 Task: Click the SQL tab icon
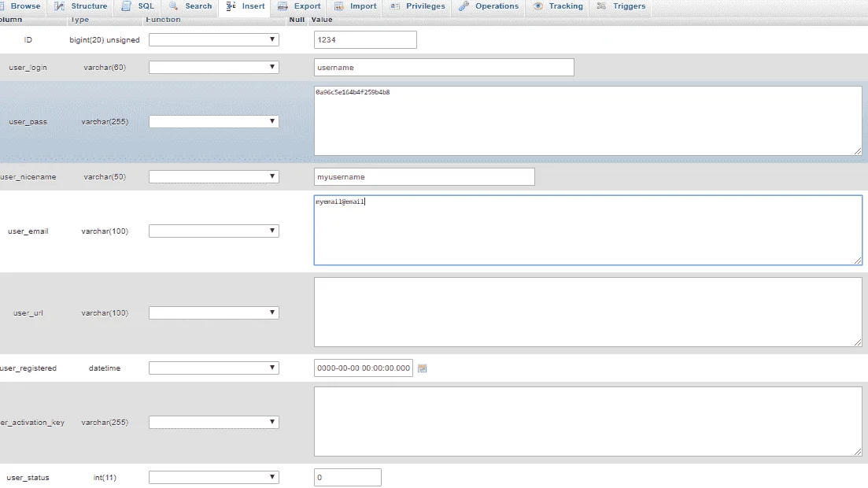pyautogui.click(x=126, y=6)
